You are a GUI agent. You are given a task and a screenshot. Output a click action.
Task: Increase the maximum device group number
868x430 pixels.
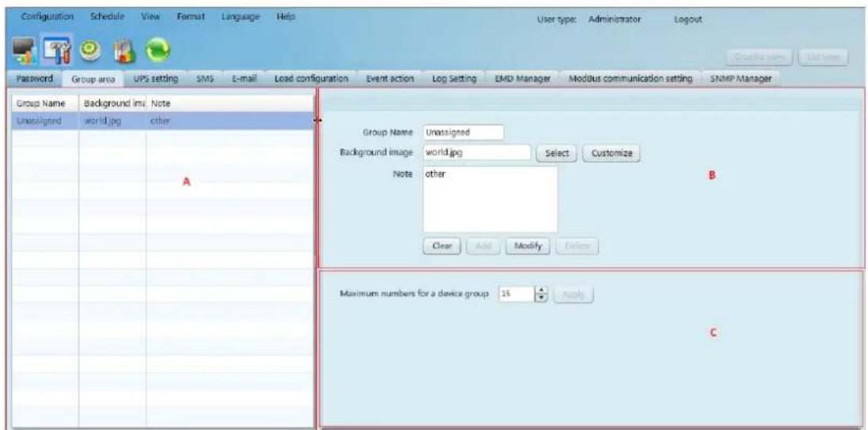click(x=542, y=291)
